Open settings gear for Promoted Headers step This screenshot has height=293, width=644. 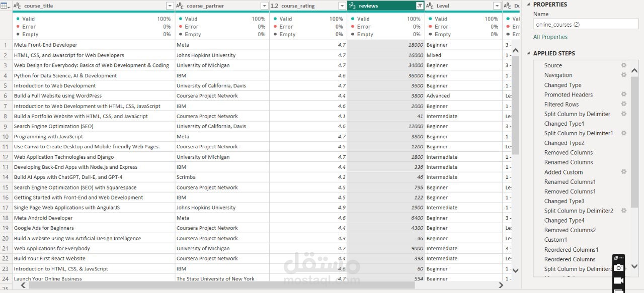[624, 94]
